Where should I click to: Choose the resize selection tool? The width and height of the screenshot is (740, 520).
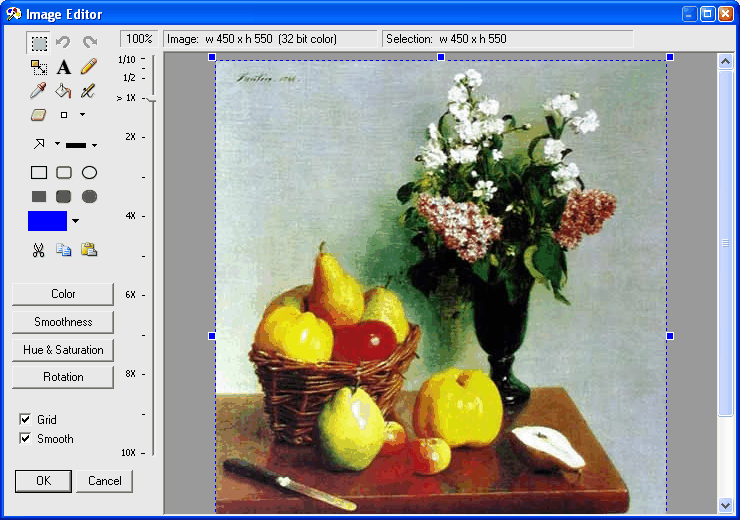(x=39, y=67)
